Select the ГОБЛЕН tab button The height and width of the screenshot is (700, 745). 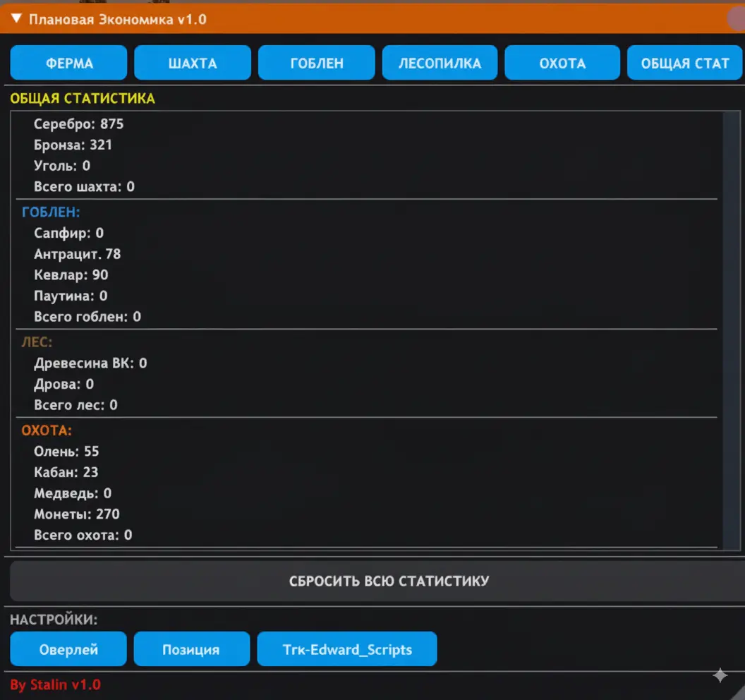tap(317, 64)
